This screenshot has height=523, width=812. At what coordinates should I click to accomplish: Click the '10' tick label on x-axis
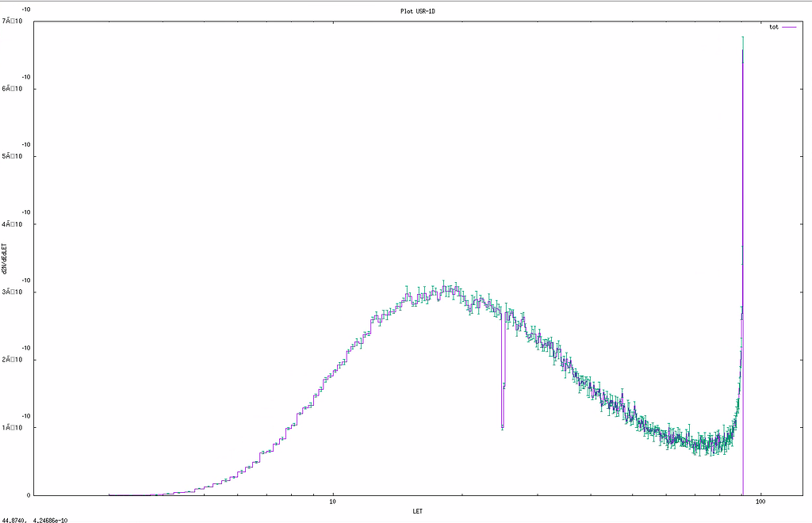[333, 502]
